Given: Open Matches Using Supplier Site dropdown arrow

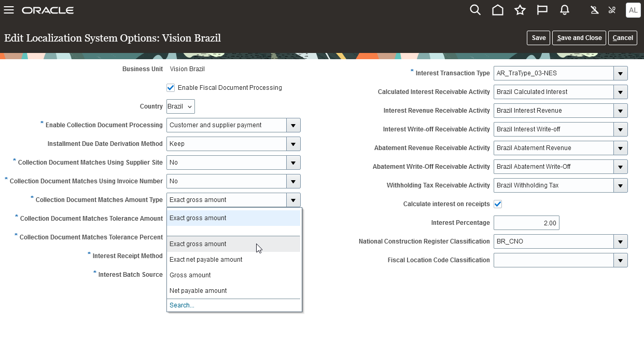Looking at the screenshot, I should tap(293, 163).
